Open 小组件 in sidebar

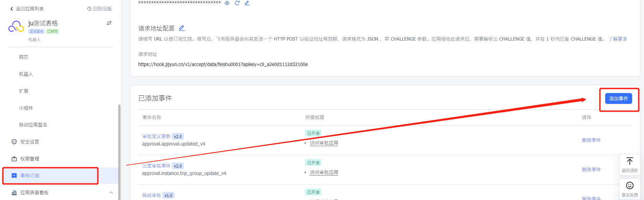(x=26, y=108)
